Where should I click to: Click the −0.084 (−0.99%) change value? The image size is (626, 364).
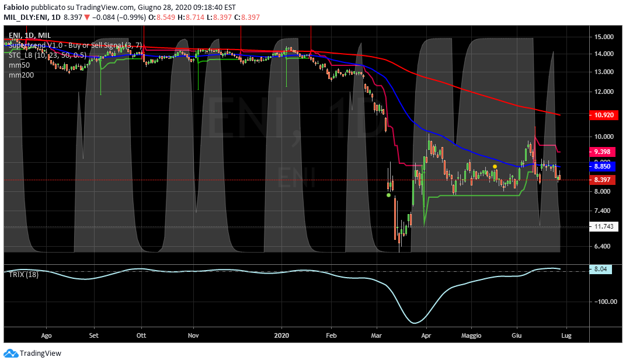[x=119, y=17]
